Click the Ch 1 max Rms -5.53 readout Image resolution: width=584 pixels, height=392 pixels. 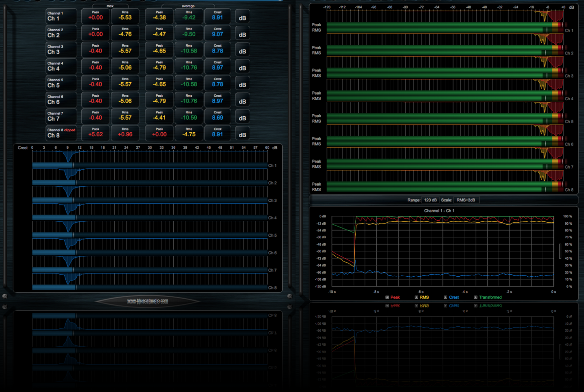pos(125,17)
